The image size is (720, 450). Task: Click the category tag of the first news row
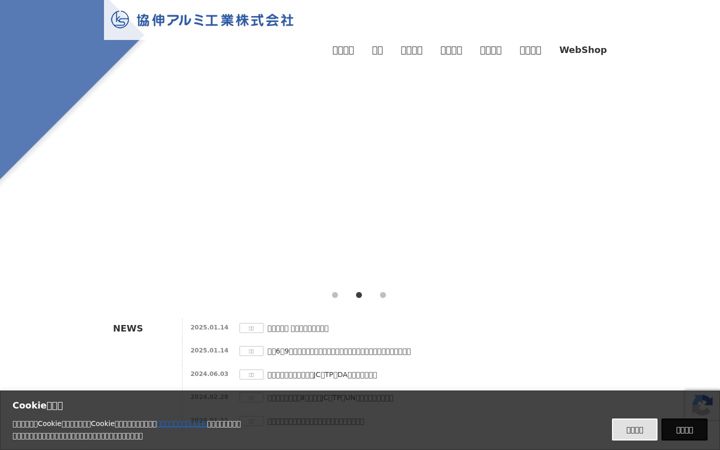tap(251, 328)
